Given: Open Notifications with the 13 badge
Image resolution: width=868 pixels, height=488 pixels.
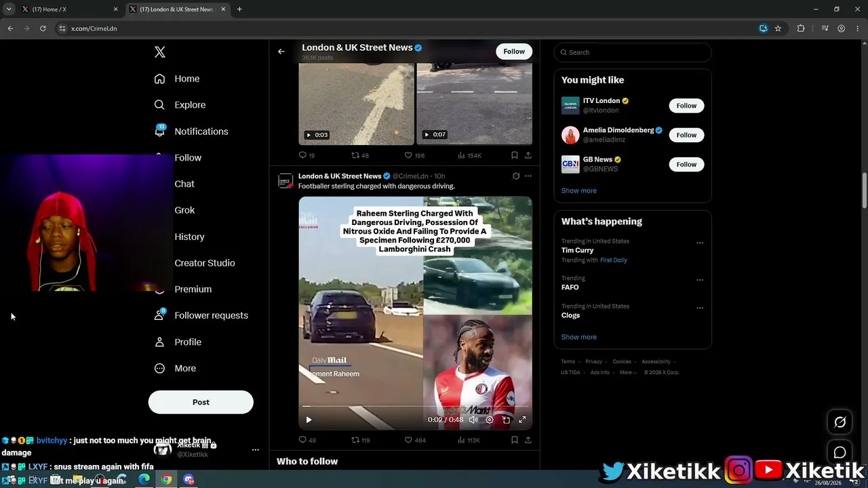Looking at the screenshot, I should point(191,131).
